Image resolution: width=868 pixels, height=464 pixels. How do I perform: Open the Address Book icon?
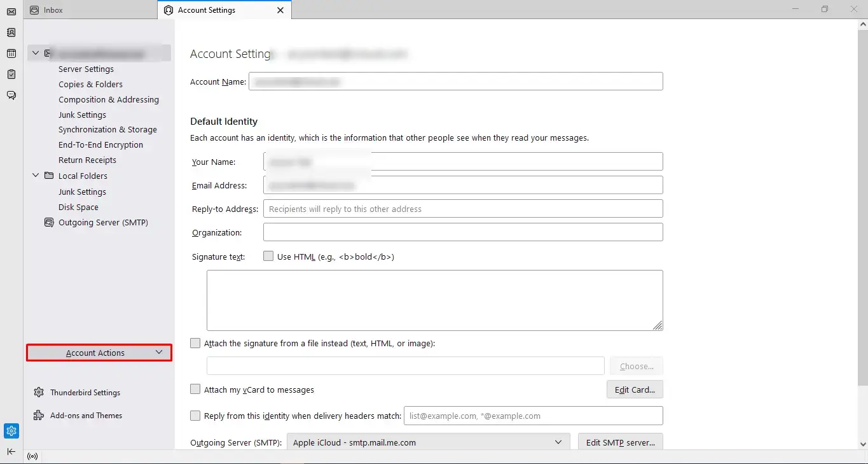(x=11, y=32)
